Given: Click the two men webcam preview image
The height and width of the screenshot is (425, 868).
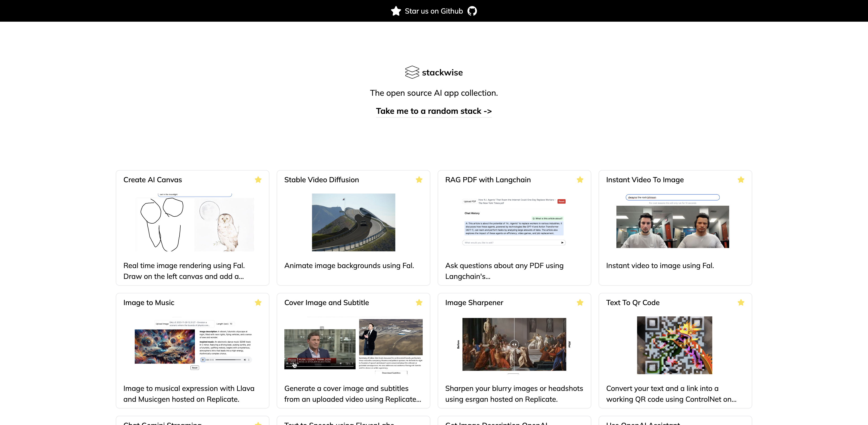Looking at the screenshot, I should click(x=672, y=227).
